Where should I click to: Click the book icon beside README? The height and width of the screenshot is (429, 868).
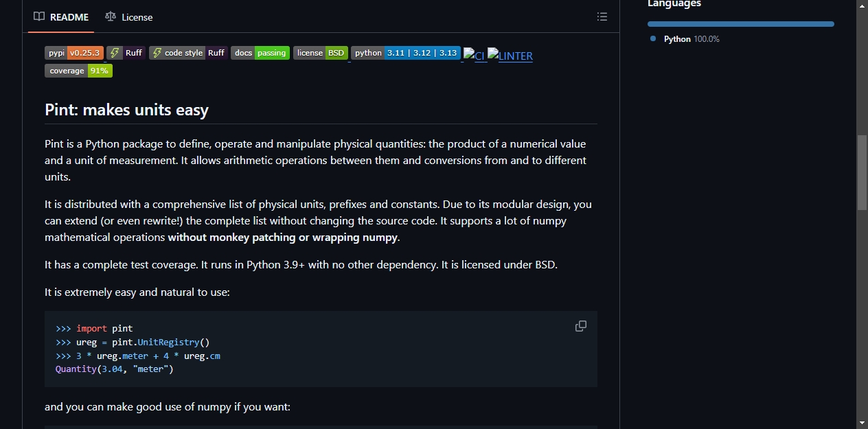[39, 16]
